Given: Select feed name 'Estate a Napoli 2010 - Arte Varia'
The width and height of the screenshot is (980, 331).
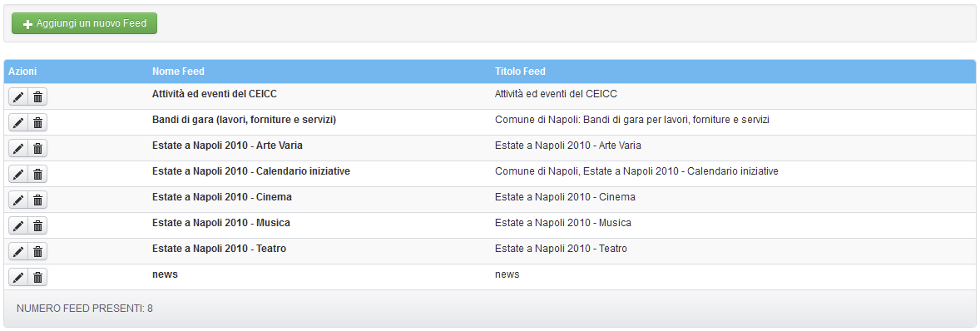Looking at the screenshot, I should pos(227,145).
